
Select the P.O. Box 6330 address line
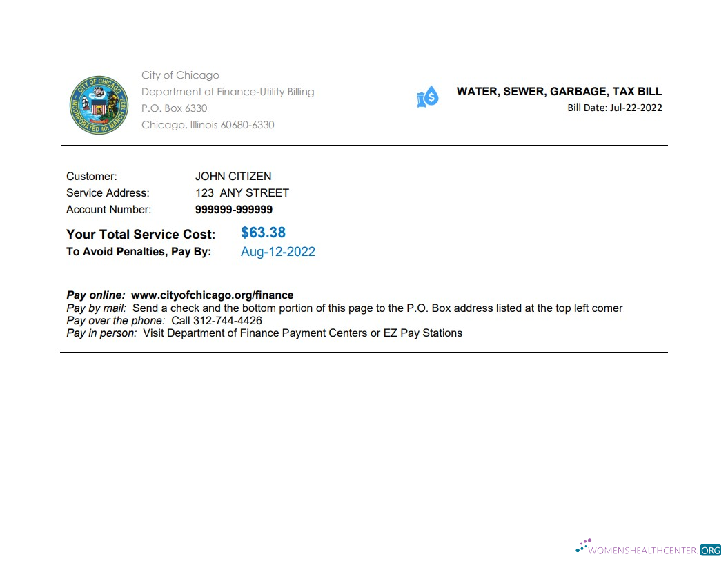[x=173, y=108]
